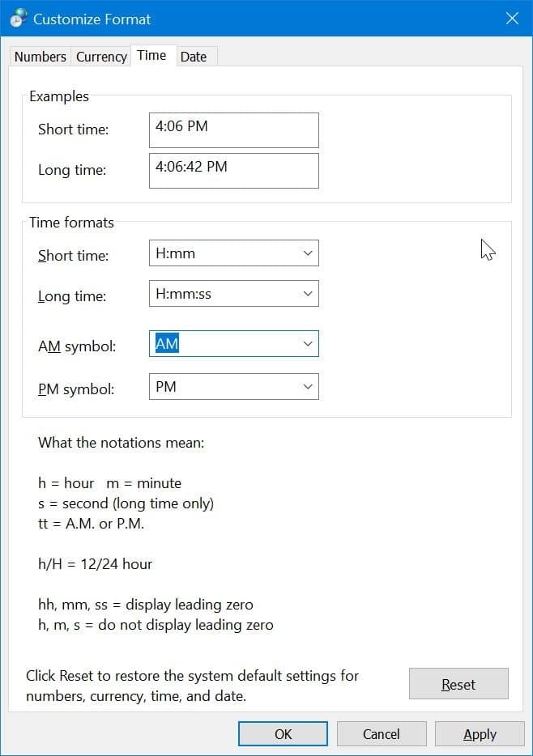Confirm with the OK button
This screenshot has height=756, width=533.
pos(284,734)
